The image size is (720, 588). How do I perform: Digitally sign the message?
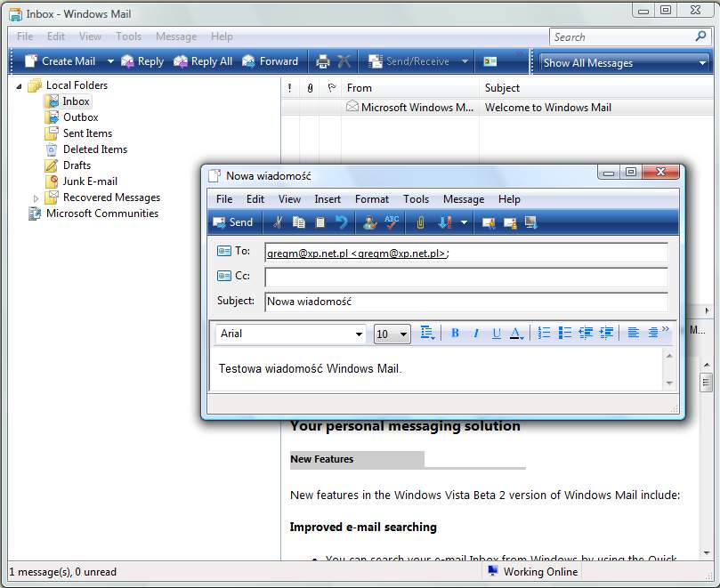[x=489, y=223]
